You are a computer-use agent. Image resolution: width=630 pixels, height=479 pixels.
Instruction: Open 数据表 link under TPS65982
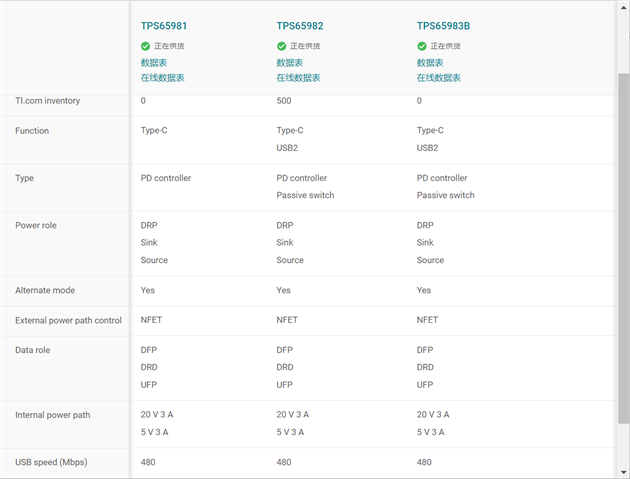click(x=289, y=63)
